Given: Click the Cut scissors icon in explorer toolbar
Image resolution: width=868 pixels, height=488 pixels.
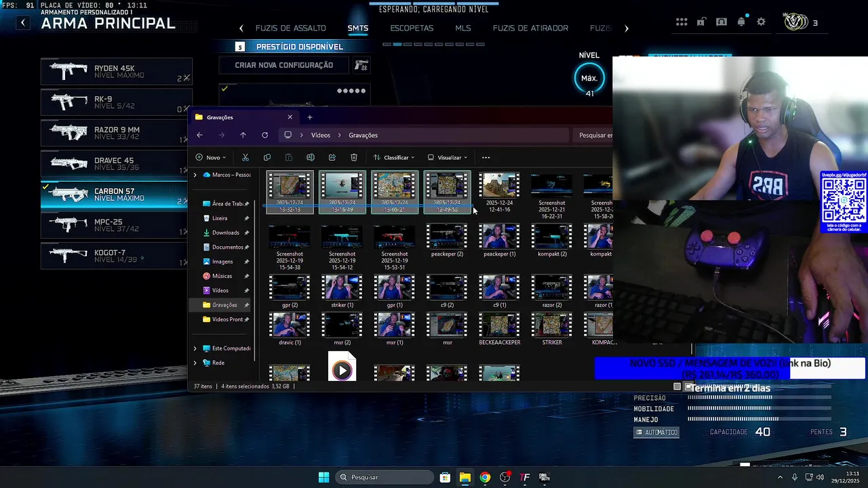Looking at the screenshot, I should pyautogui.click(x=245, y=157).
